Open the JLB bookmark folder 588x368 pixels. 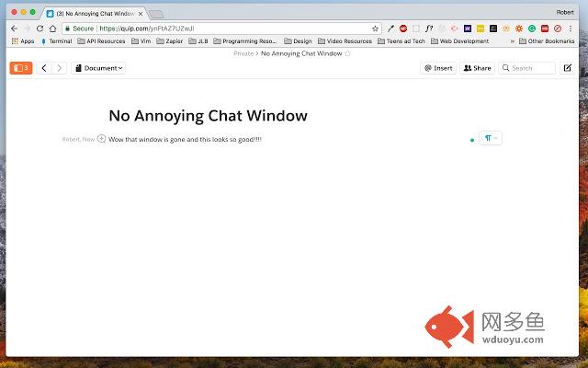point(198,41)
